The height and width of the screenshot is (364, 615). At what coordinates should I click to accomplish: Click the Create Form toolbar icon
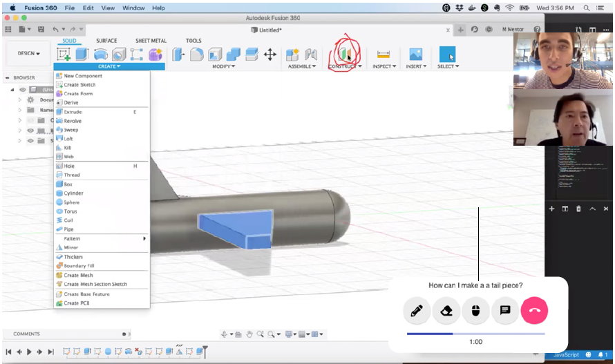155,54
